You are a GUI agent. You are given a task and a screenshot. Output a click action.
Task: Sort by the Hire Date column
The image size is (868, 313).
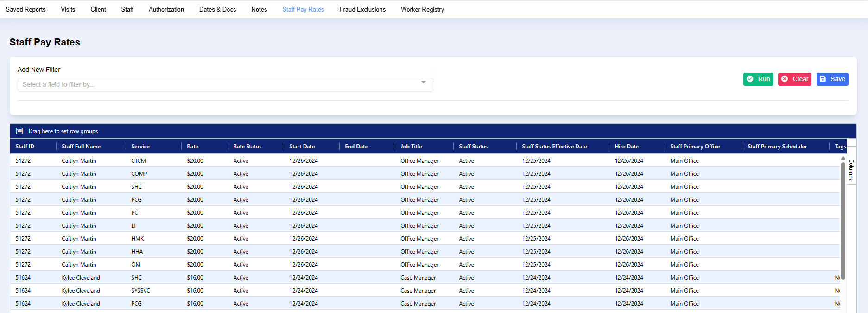(x=627, y=147)
